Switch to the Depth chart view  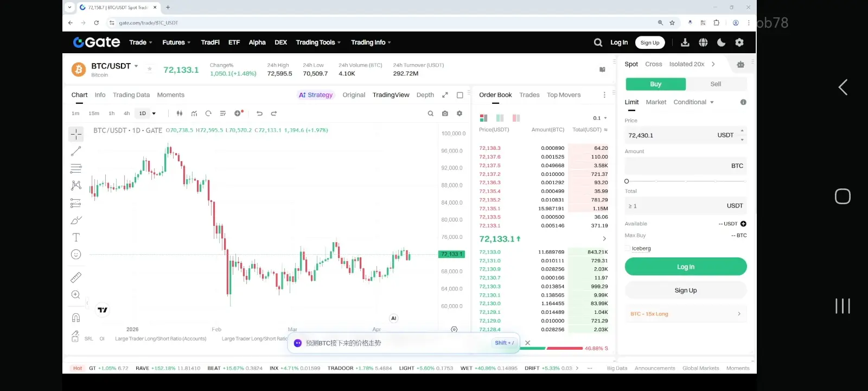click(425, 95)
